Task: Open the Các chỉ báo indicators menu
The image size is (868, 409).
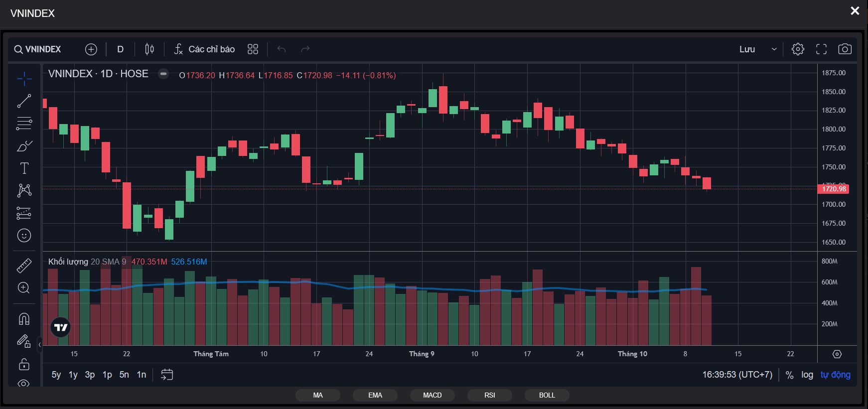Action: click(x=204, y=49)
